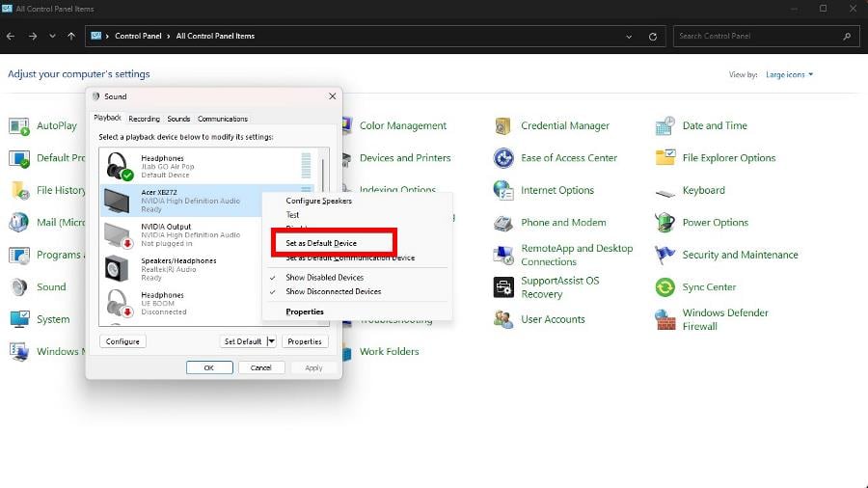Open the User Accounts icon

point(503,319)
